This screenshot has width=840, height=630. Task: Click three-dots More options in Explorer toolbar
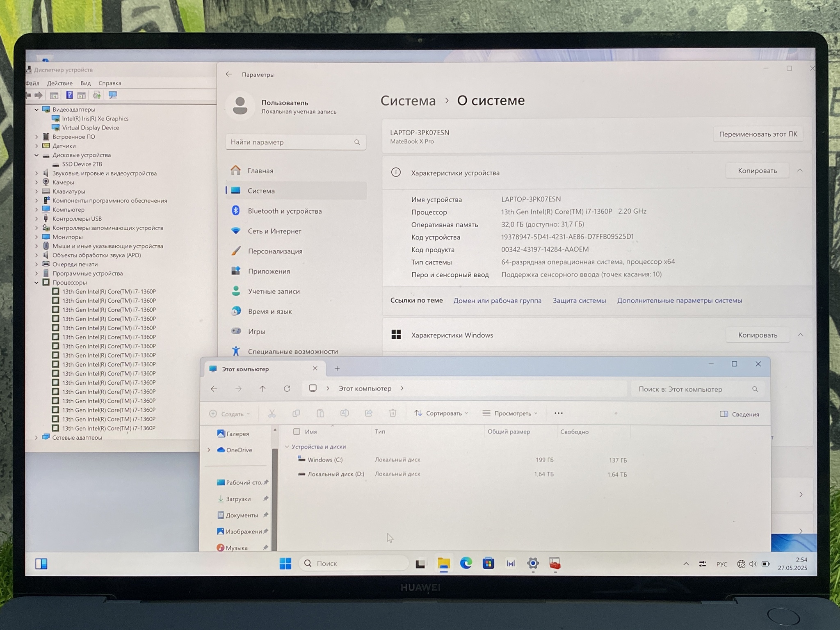(x=558, y=413)
